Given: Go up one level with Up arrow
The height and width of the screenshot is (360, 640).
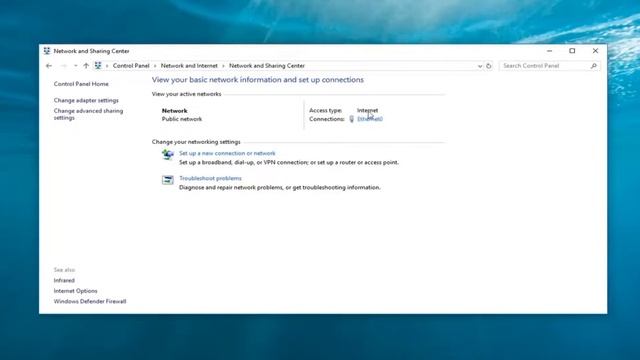Looking at the screenshot, I should pyautogui.click(x=86, y=66).
